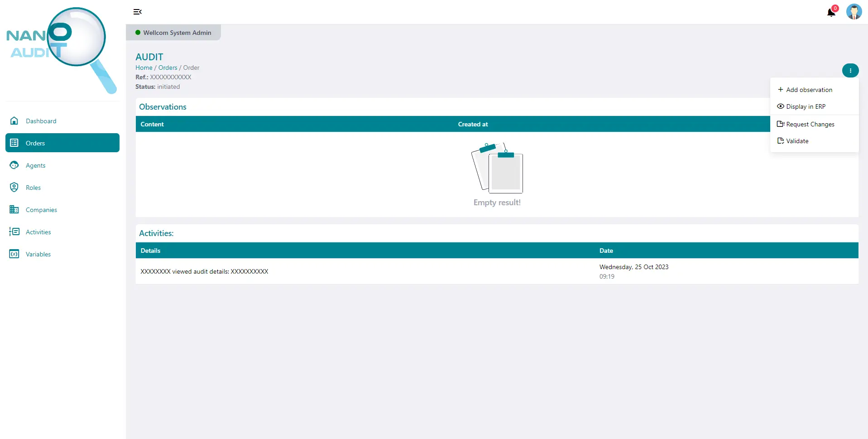Collapse the sidebar with the toggle button
The height and width of the screenshot is (439, 868).
coord(137,12)
